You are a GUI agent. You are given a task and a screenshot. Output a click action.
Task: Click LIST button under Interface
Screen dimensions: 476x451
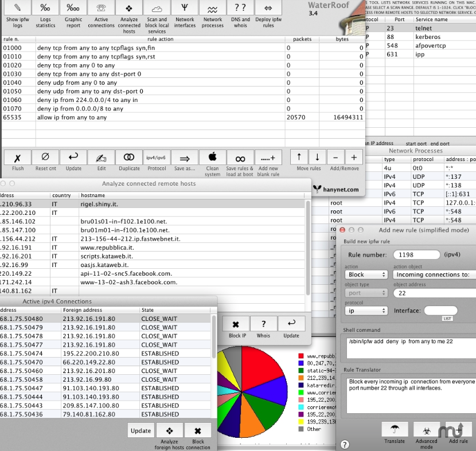coord(447,319)
